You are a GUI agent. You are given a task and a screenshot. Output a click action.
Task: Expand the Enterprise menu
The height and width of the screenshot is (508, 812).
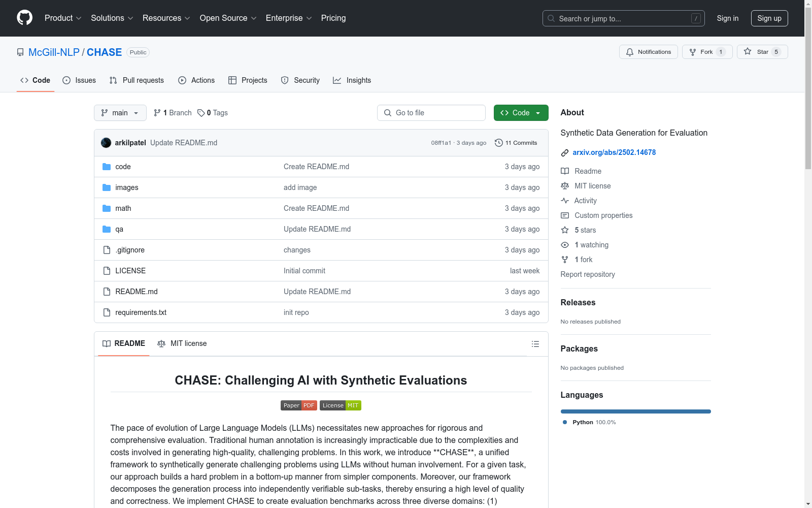click(289, 18)
